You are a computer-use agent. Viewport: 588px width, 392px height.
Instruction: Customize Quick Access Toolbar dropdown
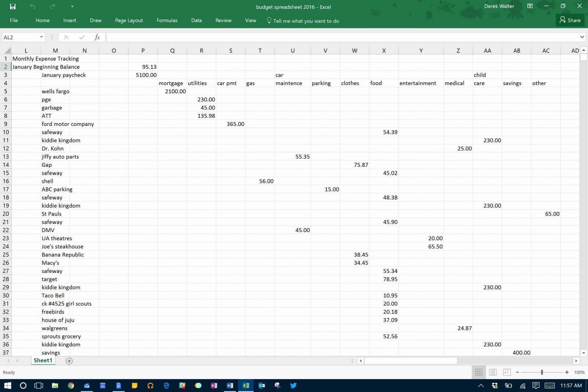click(72, 6)
